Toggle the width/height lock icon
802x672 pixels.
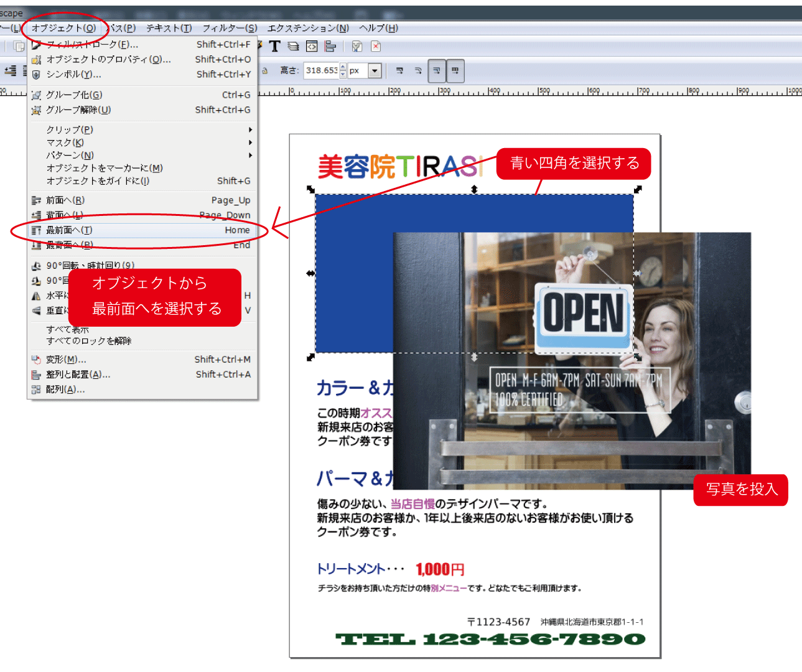point(264,71)
